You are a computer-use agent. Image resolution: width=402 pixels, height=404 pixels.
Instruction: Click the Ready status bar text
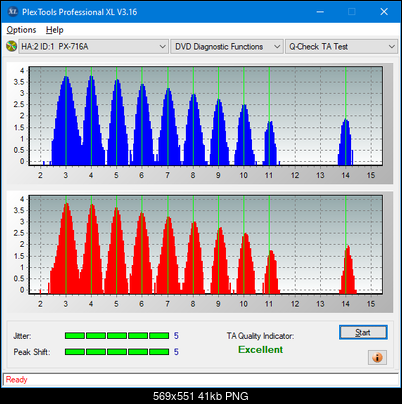pyautogui.click(x=16, y=380)
